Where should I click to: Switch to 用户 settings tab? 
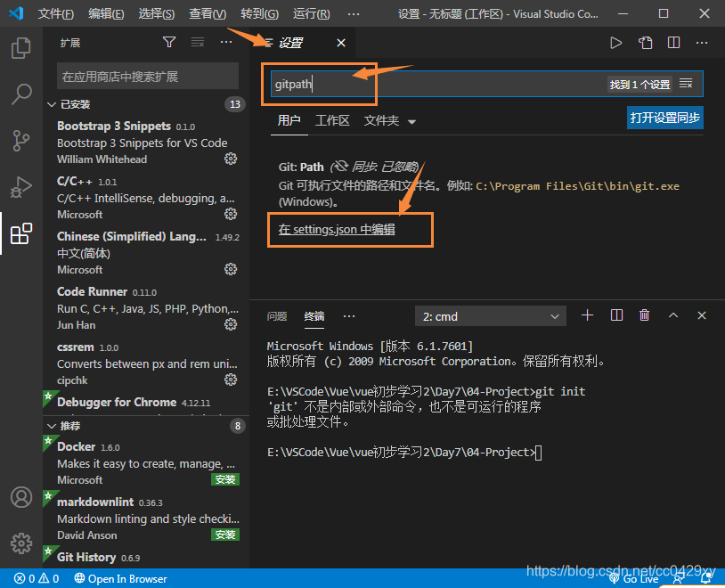[289, 121]
